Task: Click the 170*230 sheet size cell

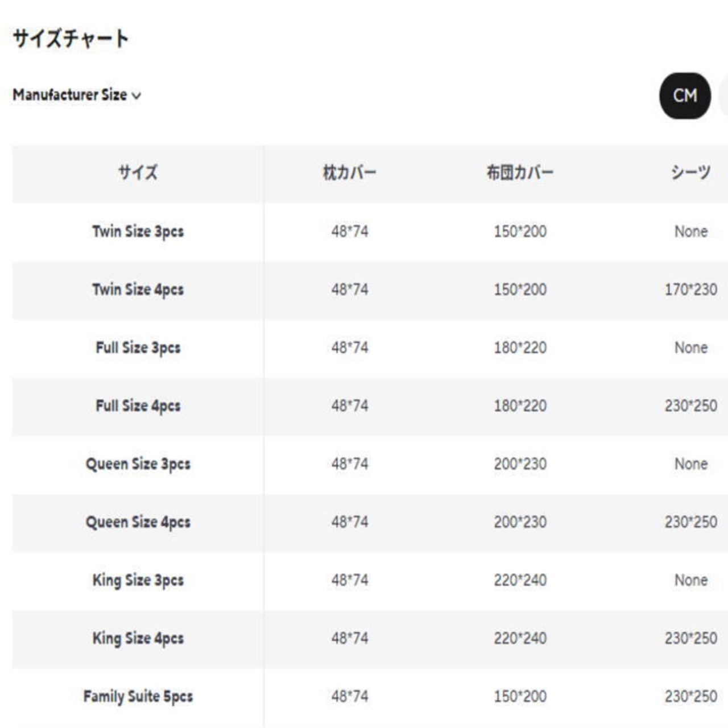Action: coord(690,289)
